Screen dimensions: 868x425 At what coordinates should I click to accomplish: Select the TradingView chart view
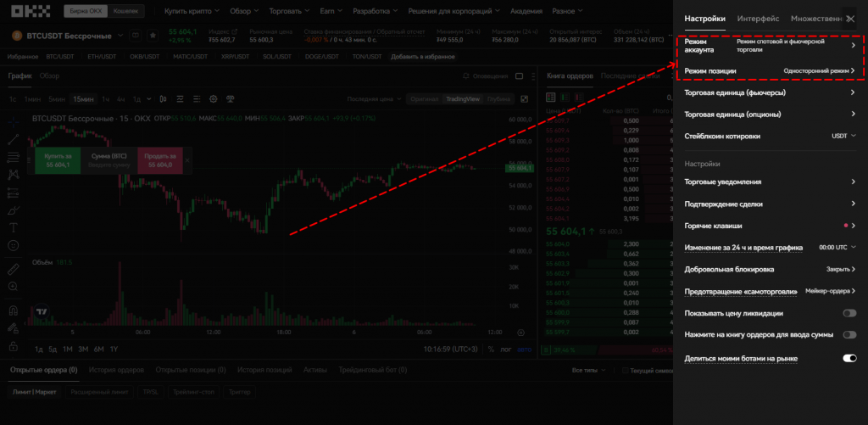click(x=464, y=99)
